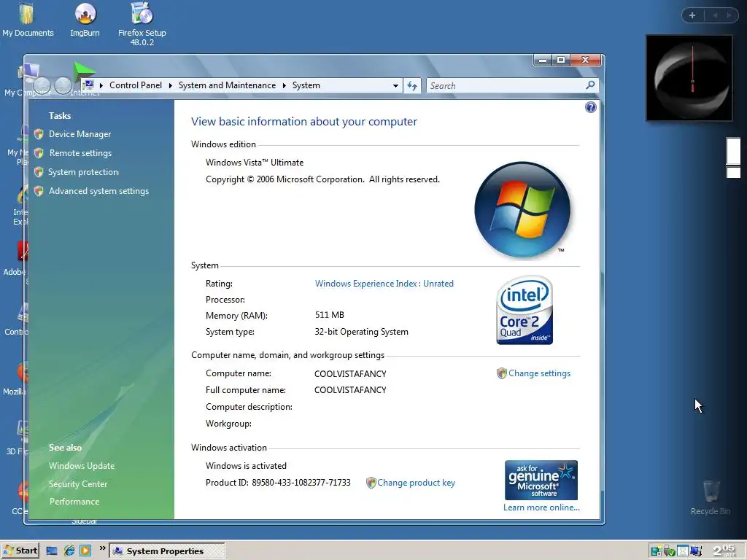The height and width of the screenshot is (560, 747).
Task: Open Firefox Setup 48.0.2 desktop icon
Action: [x=142, y=24]
